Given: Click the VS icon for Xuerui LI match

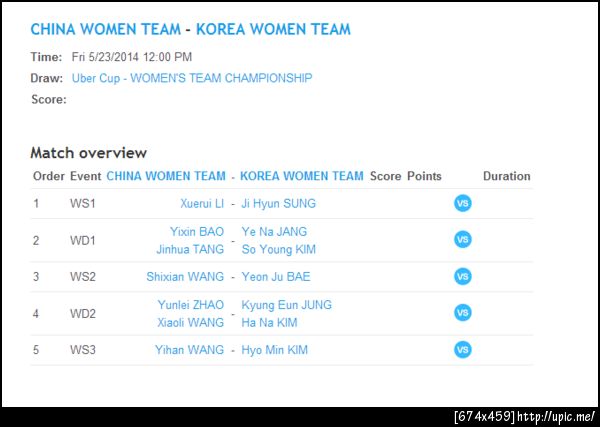Looking at the screenshot, I should (x=462, y=203).
